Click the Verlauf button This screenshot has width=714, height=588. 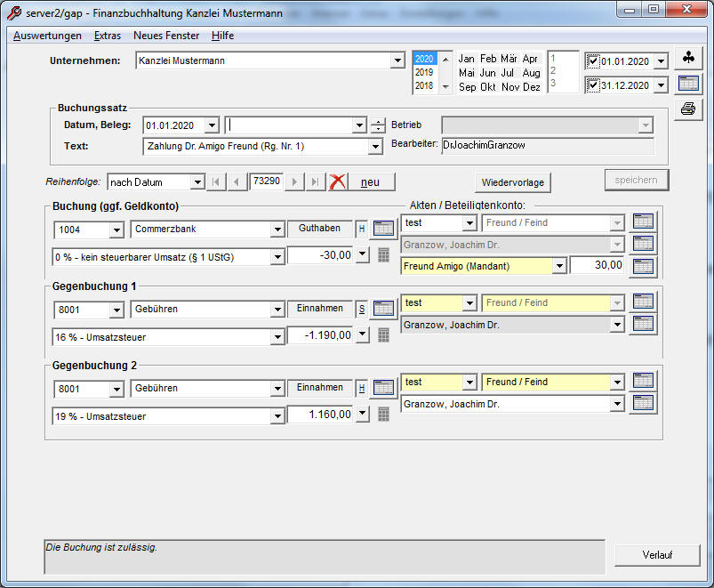[657, 555]
